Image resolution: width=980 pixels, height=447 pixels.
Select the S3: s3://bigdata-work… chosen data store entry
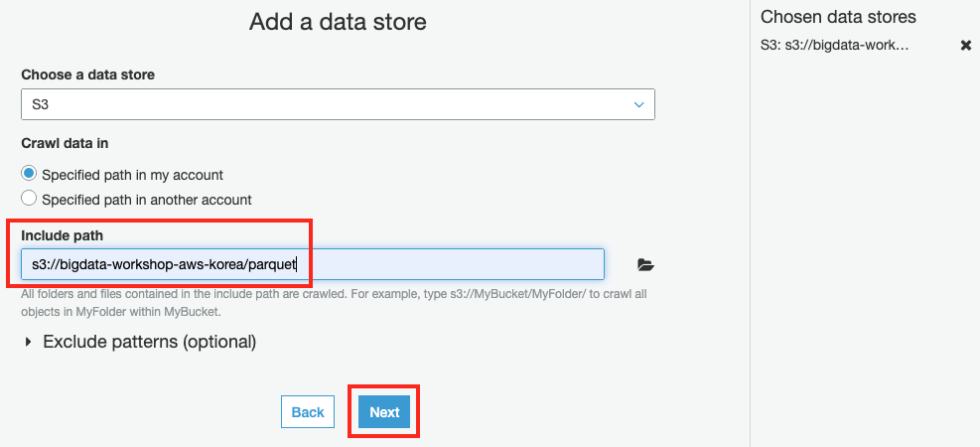click(834, 45)
